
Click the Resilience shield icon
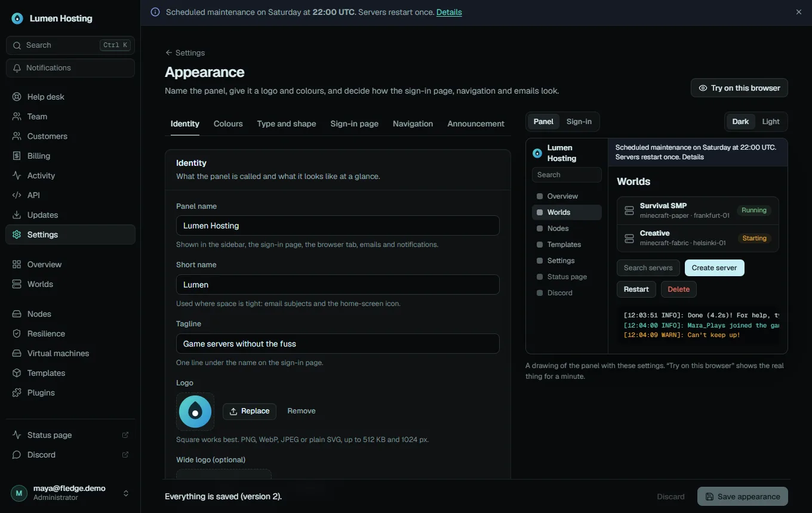coord(17,333)
